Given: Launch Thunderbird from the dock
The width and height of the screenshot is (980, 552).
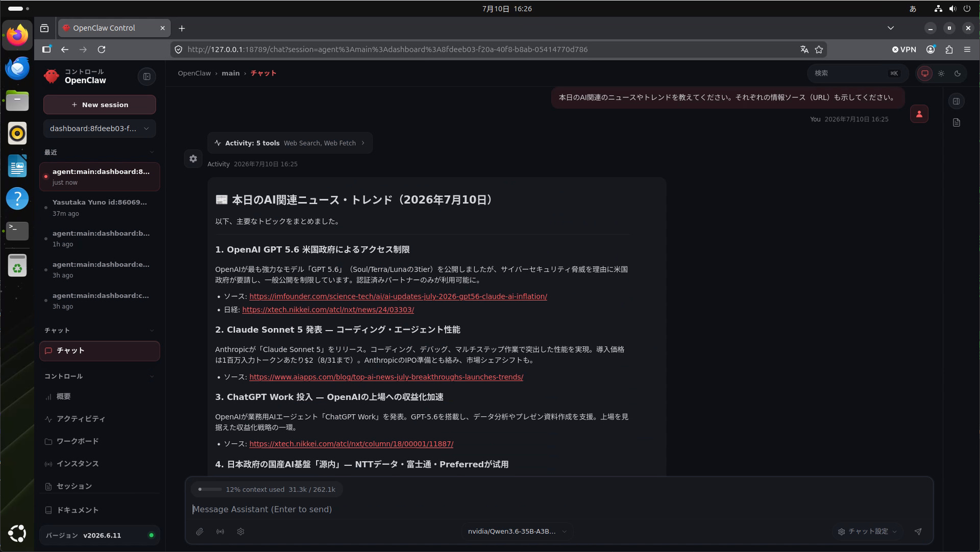Looking at the screenshot, I should pos(17,68).
